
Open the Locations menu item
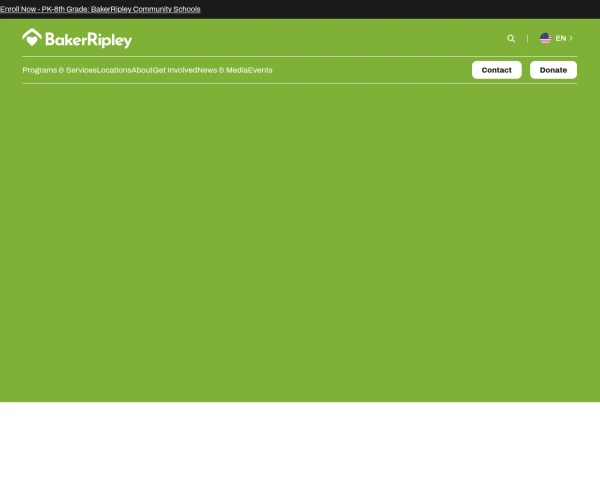114,70
